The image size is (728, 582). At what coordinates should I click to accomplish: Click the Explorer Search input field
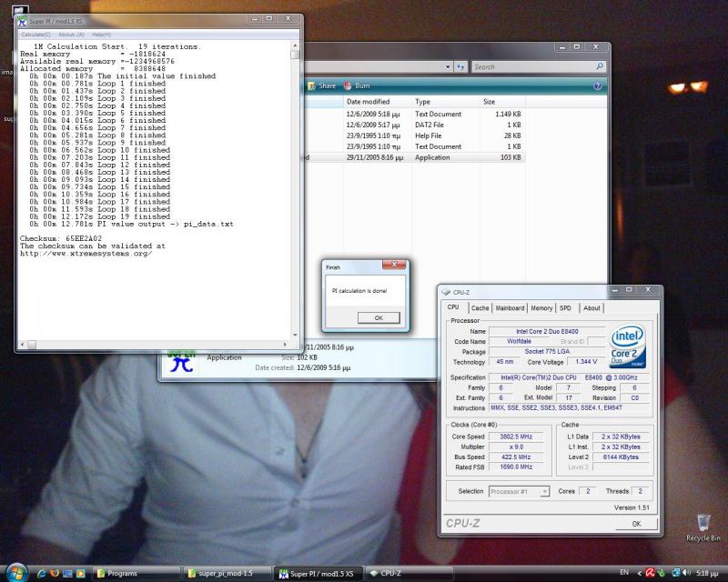pos(533,66)
